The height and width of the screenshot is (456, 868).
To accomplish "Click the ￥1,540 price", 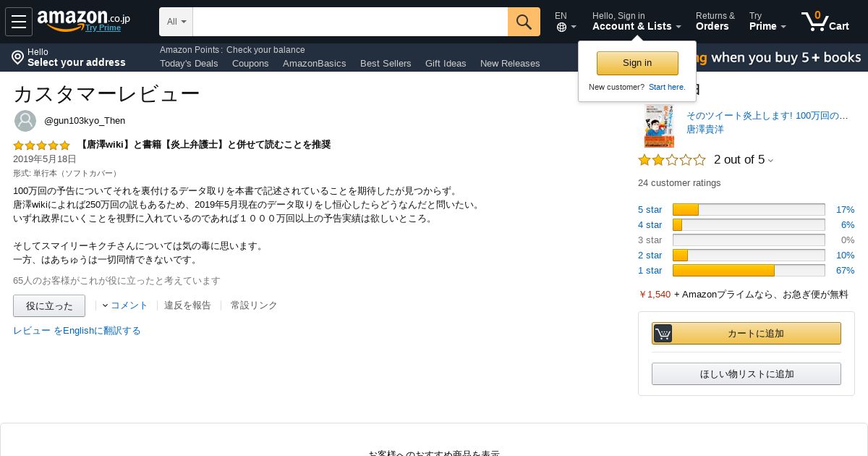I will [x=655, y=295].
